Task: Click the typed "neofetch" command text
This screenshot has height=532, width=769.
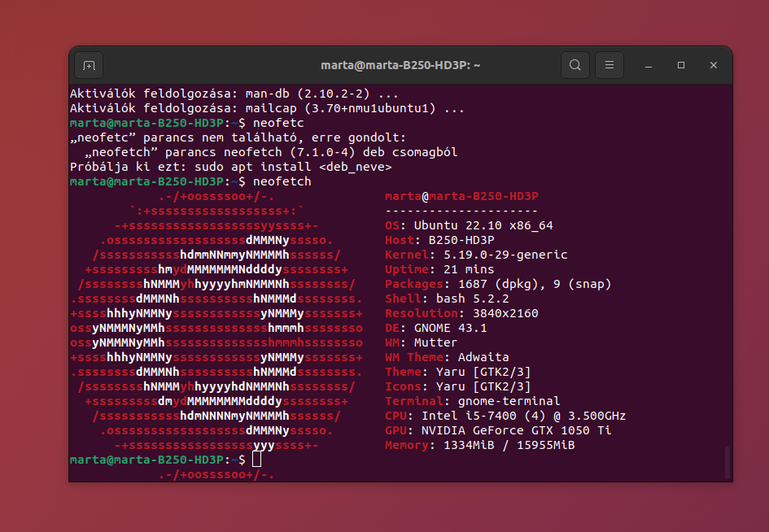Action: 282,181
